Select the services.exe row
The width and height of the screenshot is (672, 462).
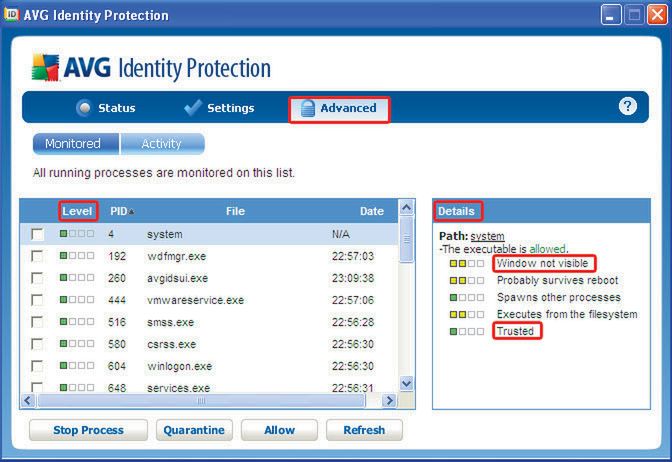pos(209,387)
